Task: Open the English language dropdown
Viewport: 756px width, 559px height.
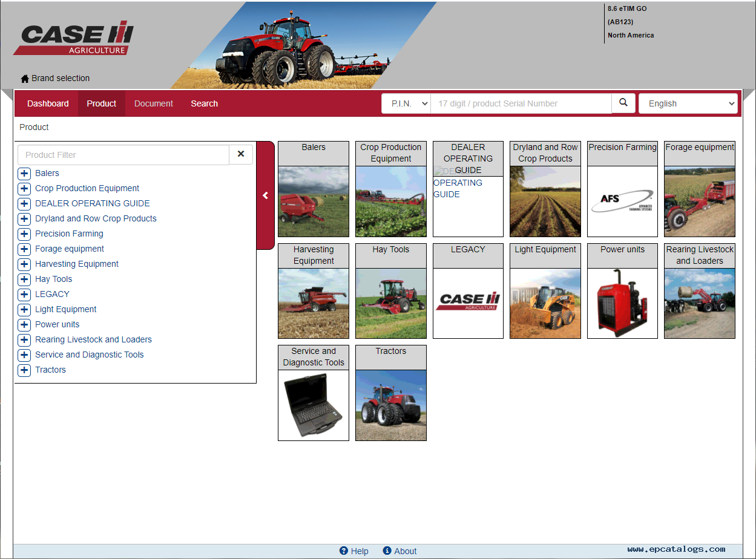Action: click(688, 103)
